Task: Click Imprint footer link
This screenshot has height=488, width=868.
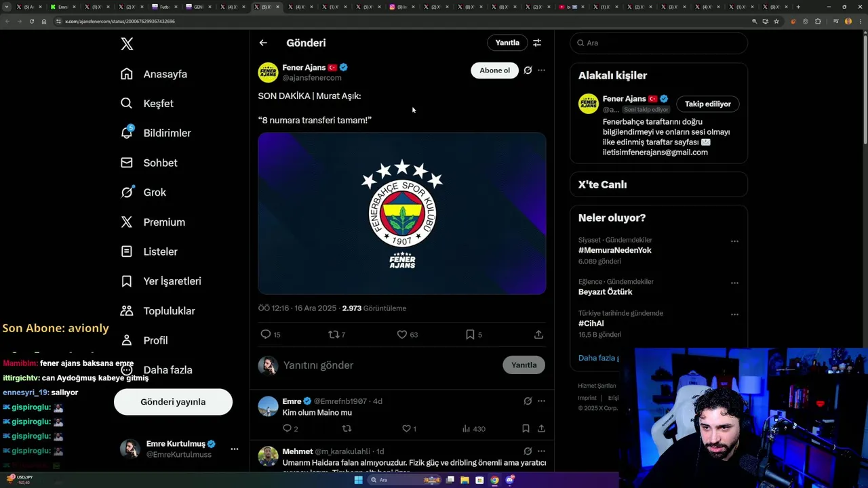Action: click(587, 398)
